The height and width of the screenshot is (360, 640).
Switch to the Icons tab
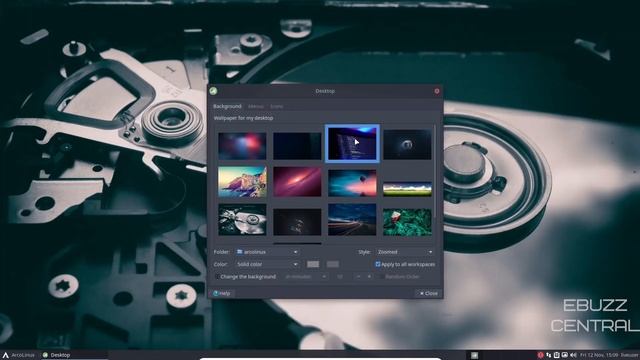point(276,107)
